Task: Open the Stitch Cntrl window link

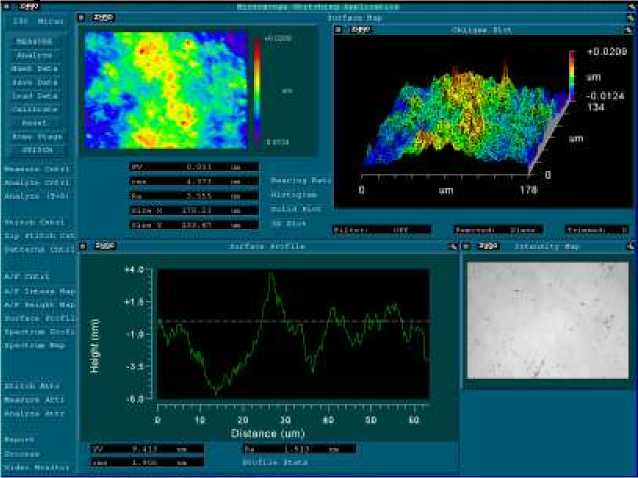Action: tap(35, 222)
